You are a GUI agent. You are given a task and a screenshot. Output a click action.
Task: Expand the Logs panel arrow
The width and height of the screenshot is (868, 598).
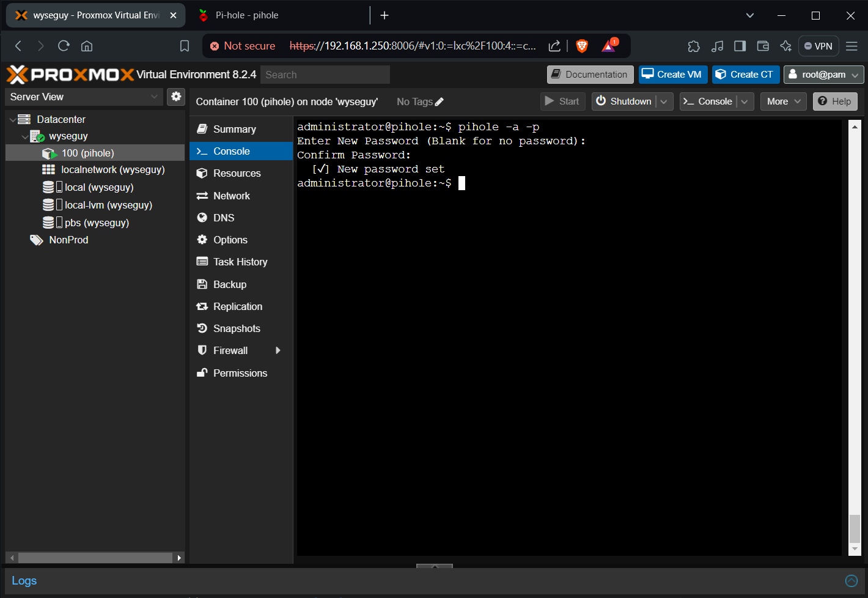click(851, 581)
